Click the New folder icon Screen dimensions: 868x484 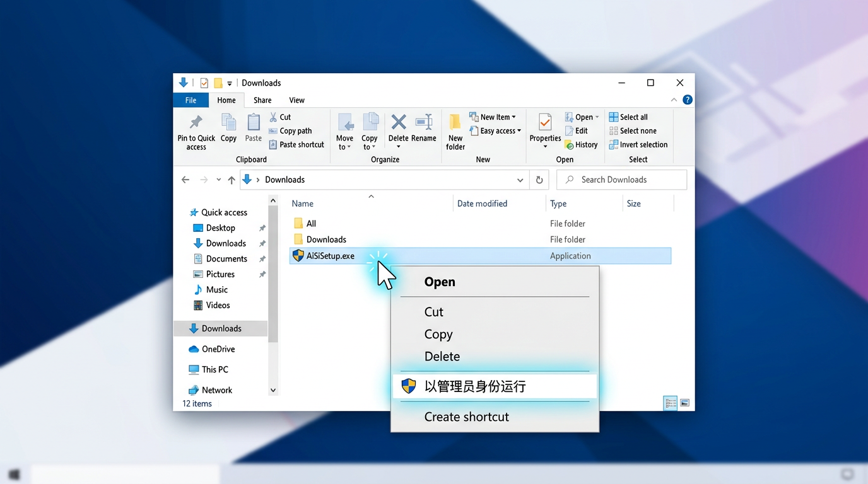[455, 122]
